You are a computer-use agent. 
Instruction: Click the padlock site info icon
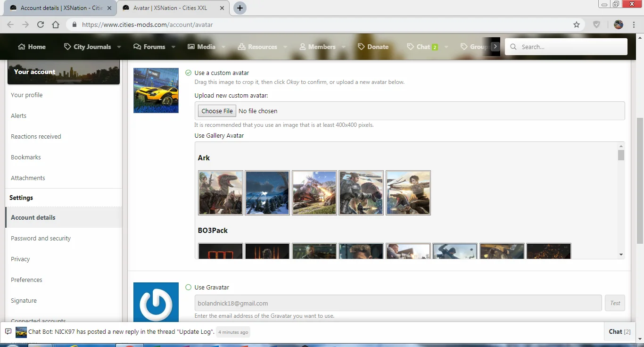tap(75, 25)
